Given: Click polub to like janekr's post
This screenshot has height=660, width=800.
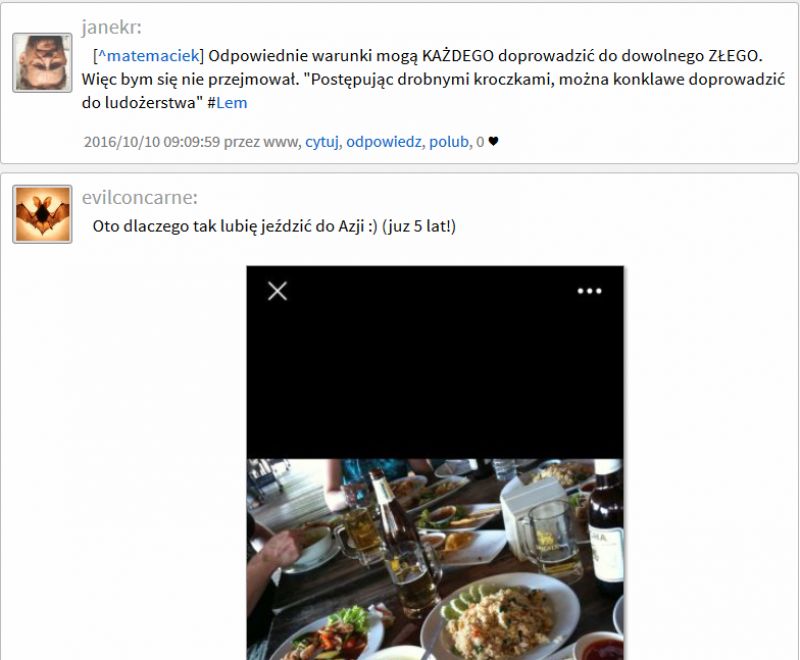Looking at the screenshot, I should [449, 141].
